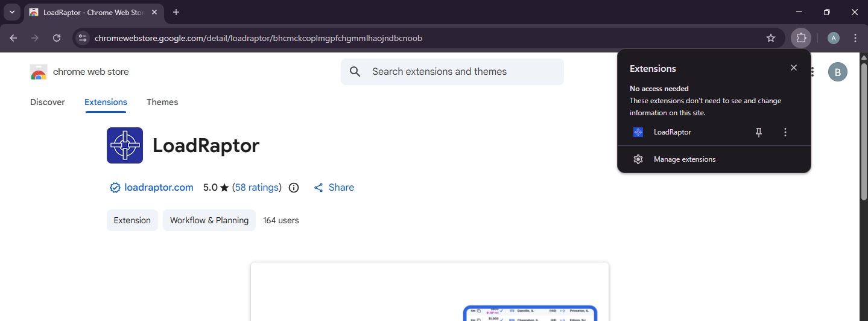The height and width of the screenshot is (321, 868).
Task: Open the Chrome profile avatar A
Action: click(834, 38)
